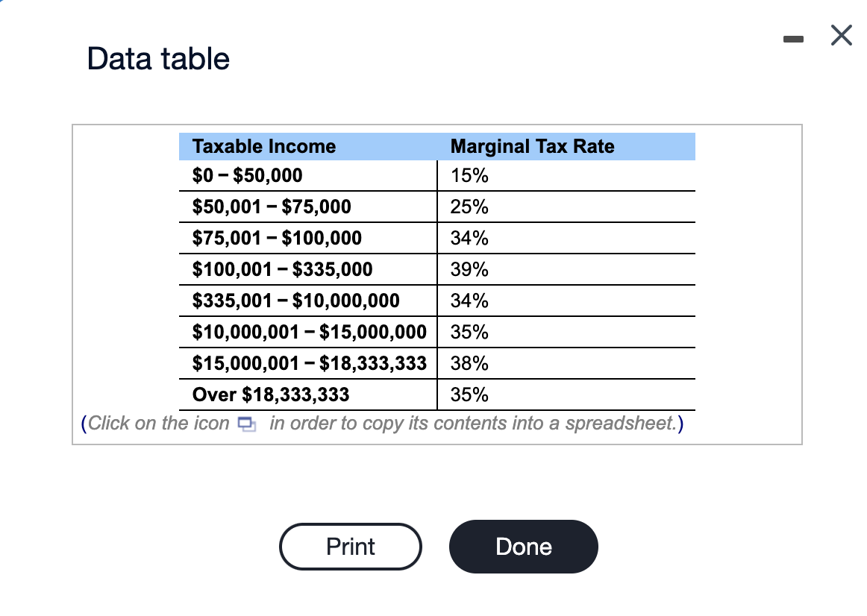Screen dimensions: 867x616
Task: Close the Data table window
Action: (x=841, y=35)
